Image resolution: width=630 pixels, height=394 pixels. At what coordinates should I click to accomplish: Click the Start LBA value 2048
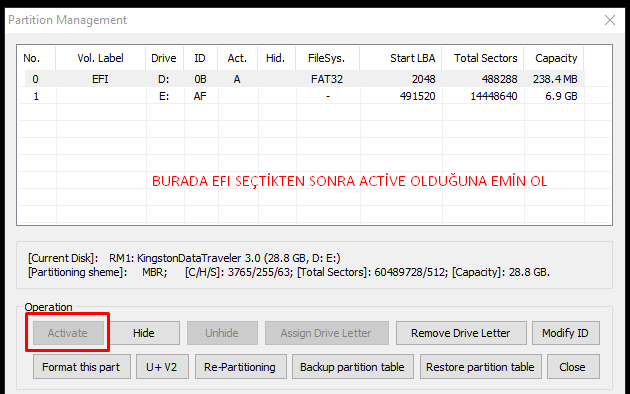click(x=423, y=79)
